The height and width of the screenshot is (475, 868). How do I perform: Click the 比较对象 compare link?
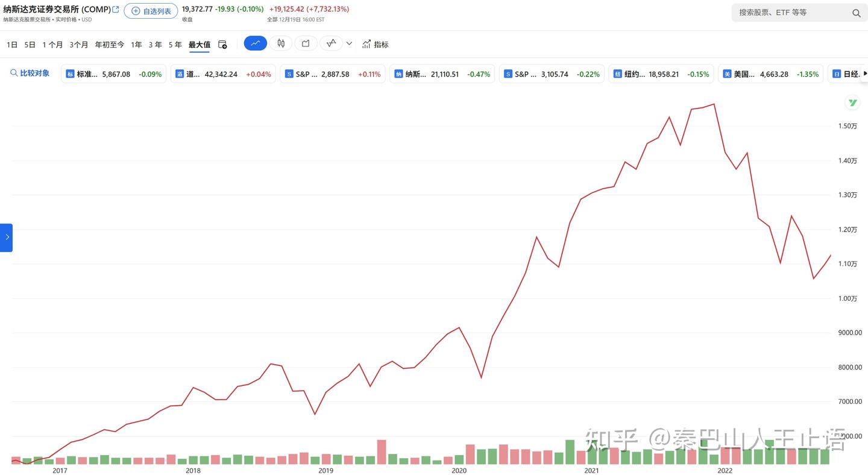30,74
